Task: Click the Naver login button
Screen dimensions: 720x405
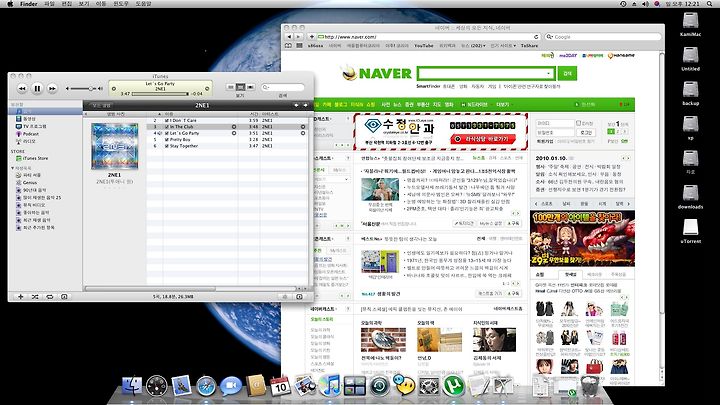Action: click(x=586, y=132)
